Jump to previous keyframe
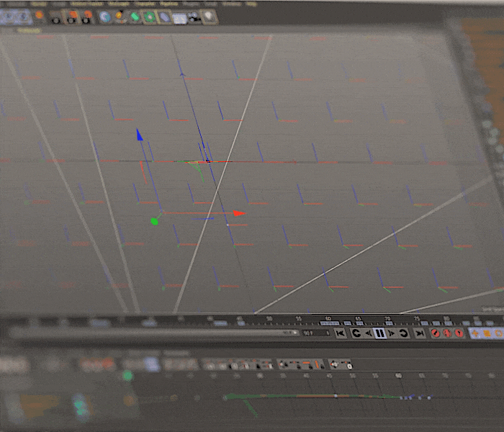This screenshot has height=432, width=504. [x=356, y=333]
